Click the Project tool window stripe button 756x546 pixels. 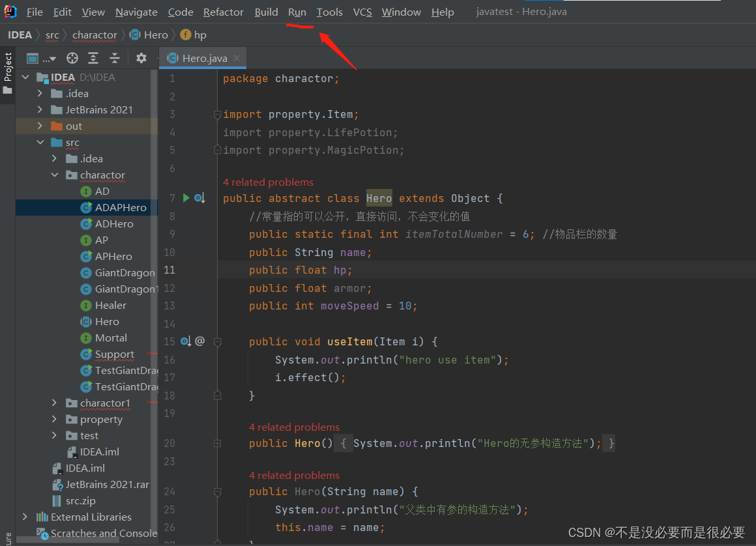[x=8, y=72]
